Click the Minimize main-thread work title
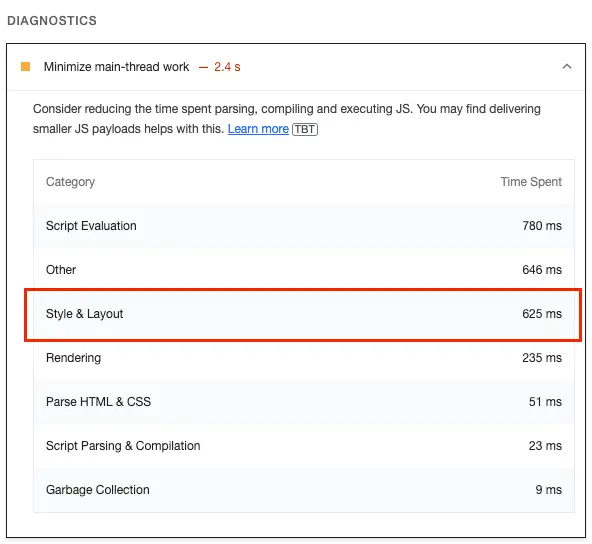Screen dimensions: 592x544 coord(116,67)
